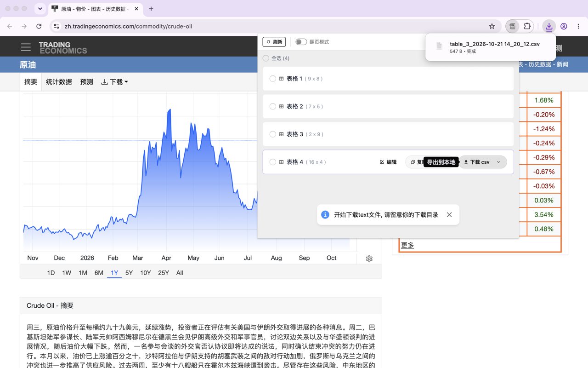
Task: Open the 更多 link below the table
Action: pyautogui.click(x=407, y=245)
